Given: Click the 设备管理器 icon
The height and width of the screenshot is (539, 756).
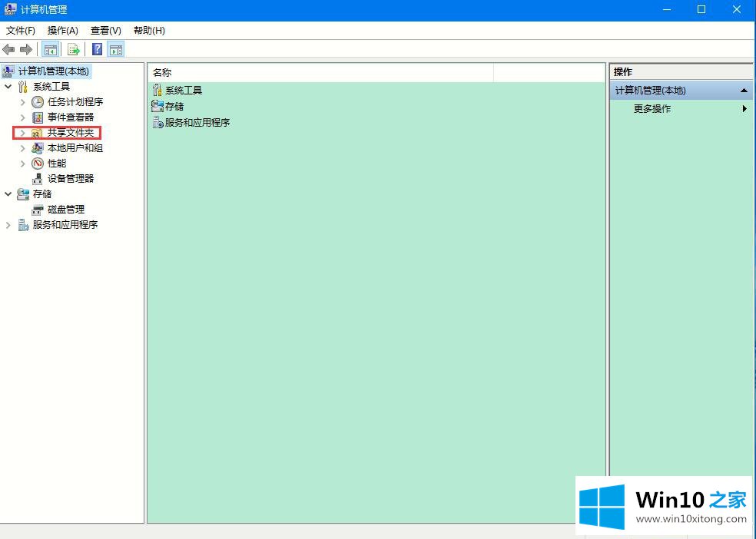Looking at the screenshot, I should click(x=37, y=179).
